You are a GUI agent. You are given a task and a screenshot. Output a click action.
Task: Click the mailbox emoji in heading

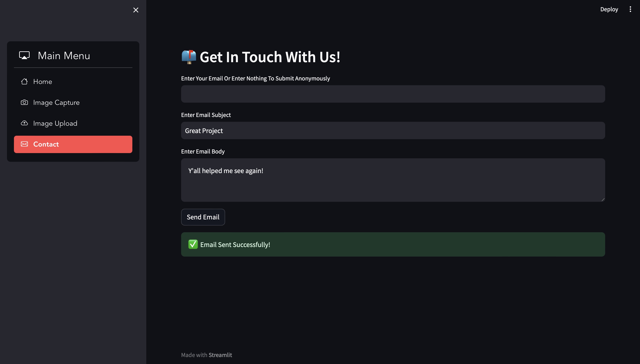coord(189,57)
